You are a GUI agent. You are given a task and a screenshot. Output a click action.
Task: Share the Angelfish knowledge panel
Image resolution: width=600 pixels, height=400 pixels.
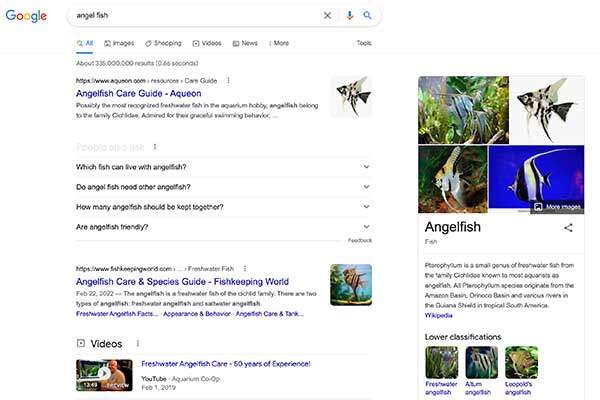tap(568, 228)
